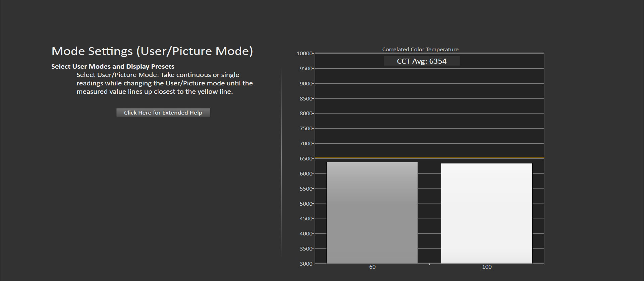Click the 8000 axis label

[x=306, y=114]
